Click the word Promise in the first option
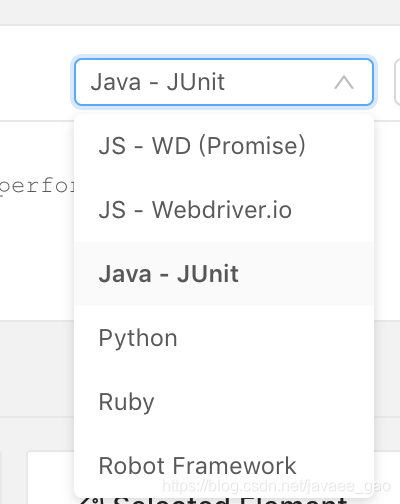 coord(252,146)
